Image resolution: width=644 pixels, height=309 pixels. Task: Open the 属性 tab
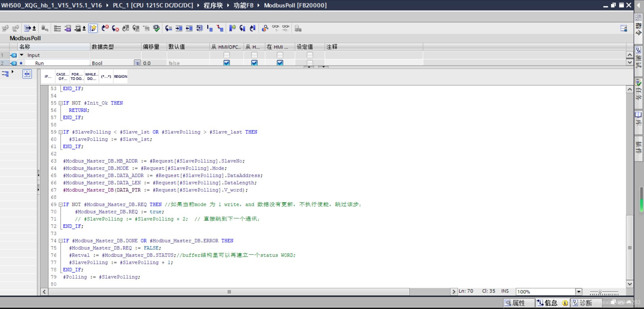(x=518, y=303)
